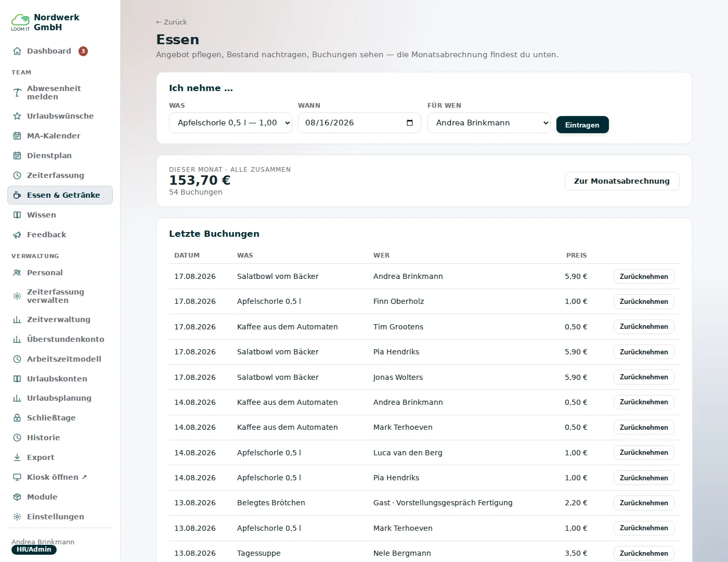This screenshot has height=562, width=728.
Task: Click the clock icon beside Zeiterfassung
Action: tap(17, 175)
